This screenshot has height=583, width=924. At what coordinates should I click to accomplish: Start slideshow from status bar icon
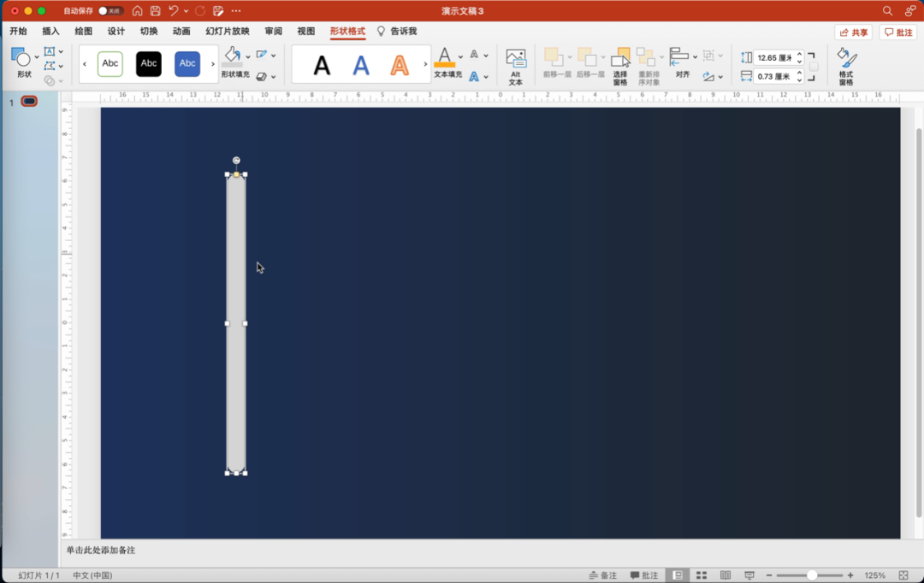click(x=749, y=575)
